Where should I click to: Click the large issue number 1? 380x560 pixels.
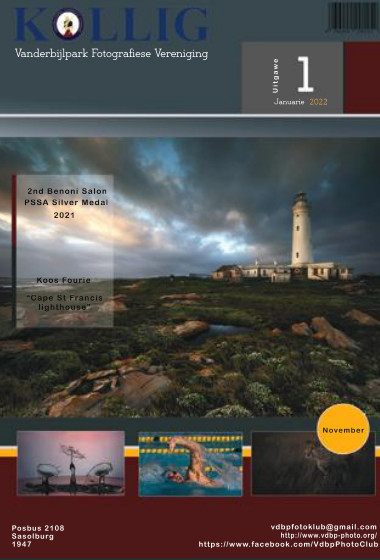coord(306,74)
